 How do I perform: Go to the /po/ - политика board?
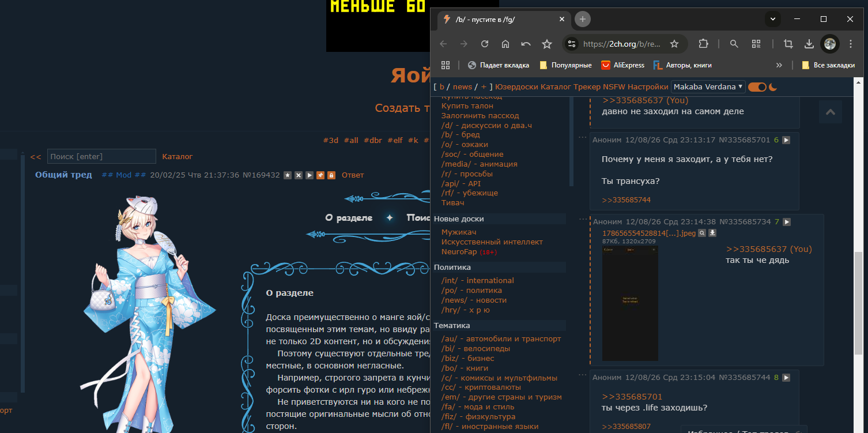point(471,291)
